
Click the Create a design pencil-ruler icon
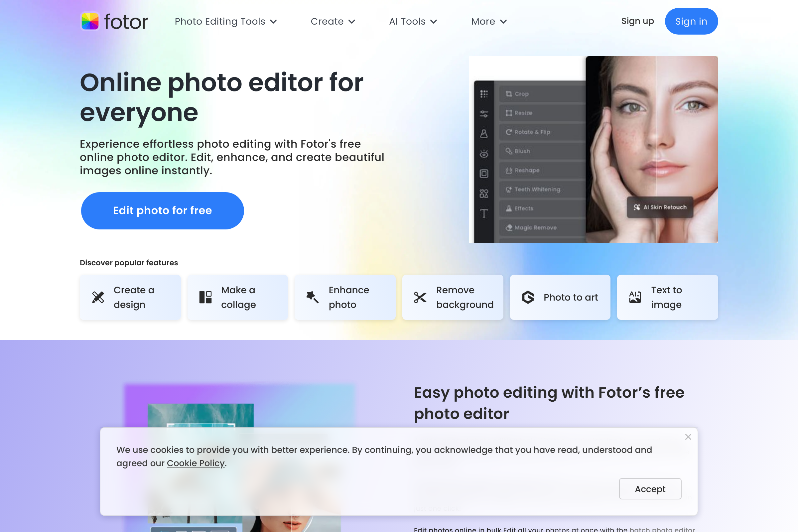pyautogui.click(x=98, y=297)
